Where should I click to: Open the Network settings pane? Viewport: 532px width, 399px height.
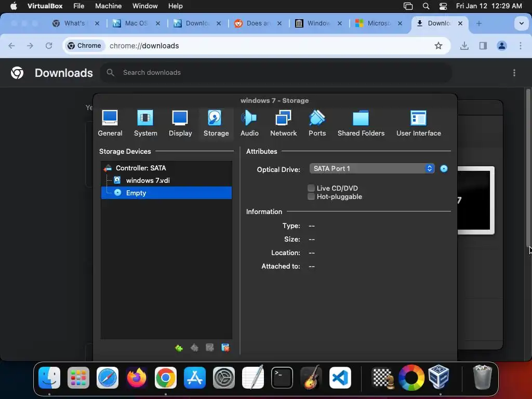(283, 123)
